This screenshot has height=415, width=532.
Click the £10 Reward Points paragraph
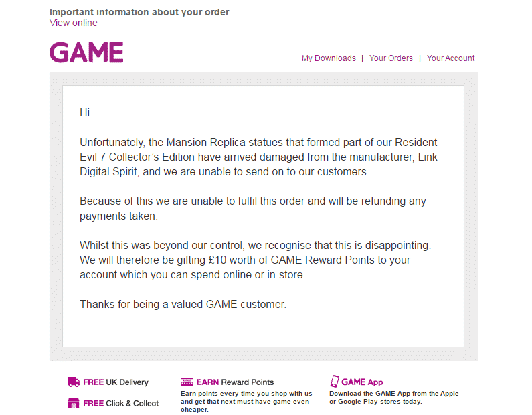(x=255, y=260)
